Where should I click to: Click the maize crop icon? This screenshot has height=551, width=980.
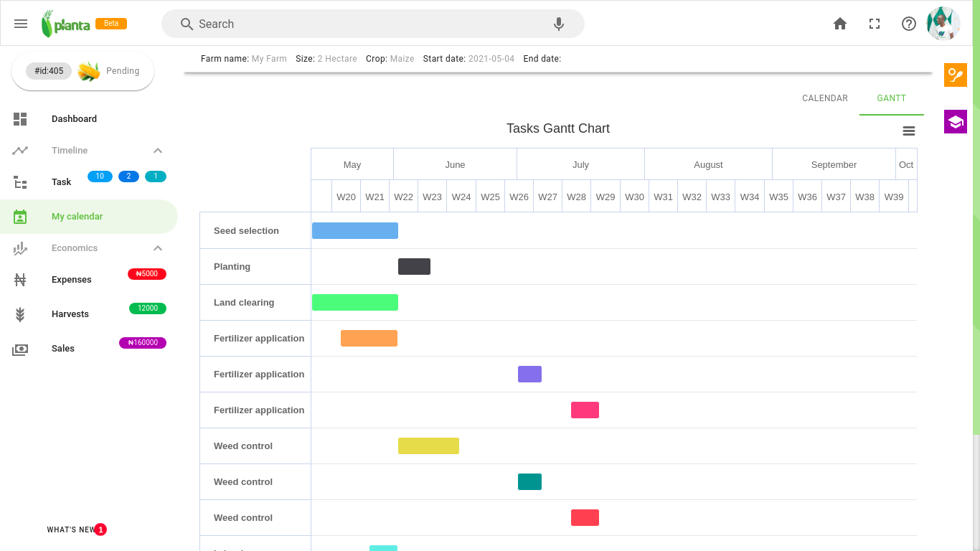(89, 71)
